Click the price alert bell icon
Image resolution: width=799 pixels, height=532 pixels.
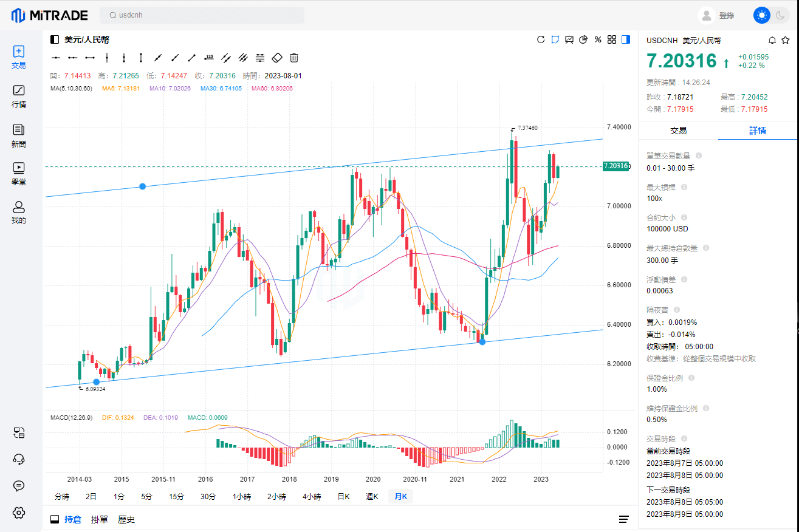772,40
